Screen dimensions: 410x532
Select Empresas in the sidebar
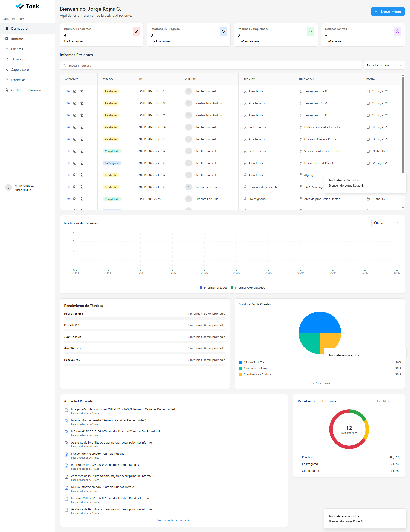[x=27, y=80]
